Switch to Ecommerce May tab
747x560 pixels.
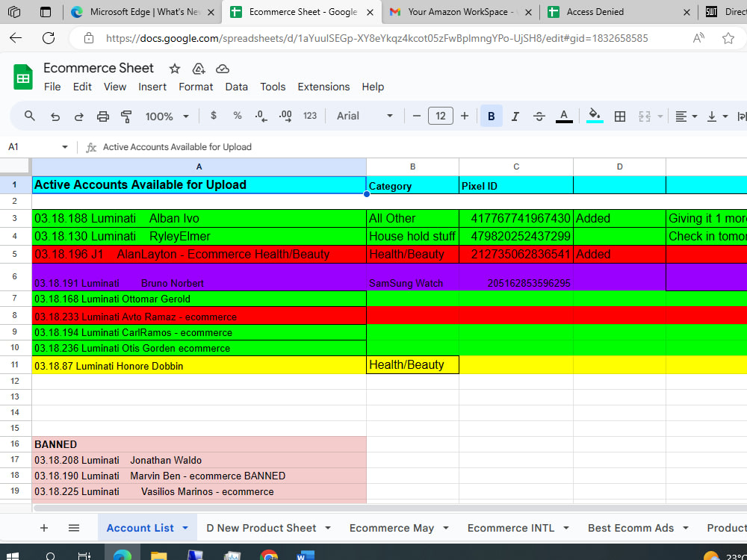391,528
